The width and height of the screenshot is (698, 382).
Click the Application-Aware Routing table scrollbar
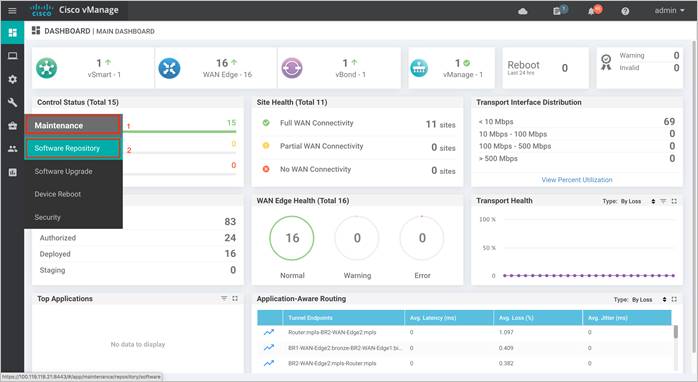click(676, 332)
